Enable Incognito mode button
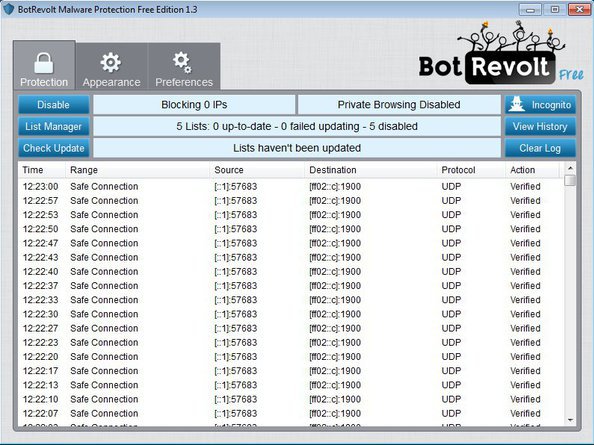The height and width of the screenshot is (445, 594). (x=540, y=105)
